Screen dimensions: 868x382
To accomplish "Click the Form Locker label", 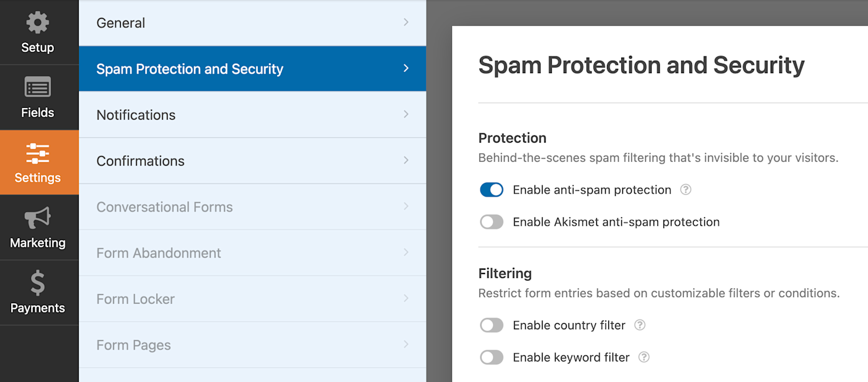I will tap(135, 299).
